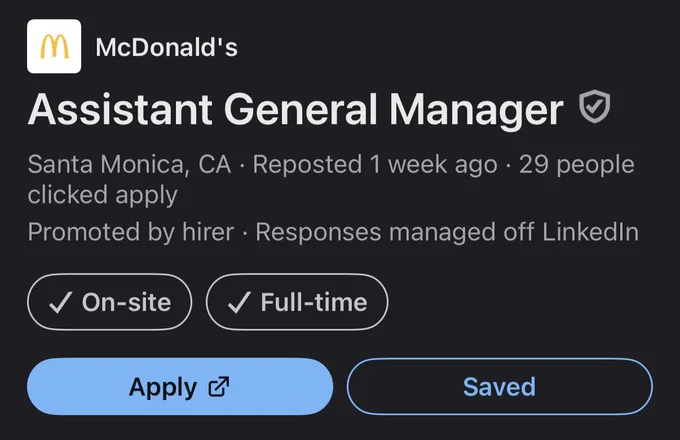Toggle the On-site workplace type chip
The height and width of the screenshot is (440, 680).
[109, 302]
